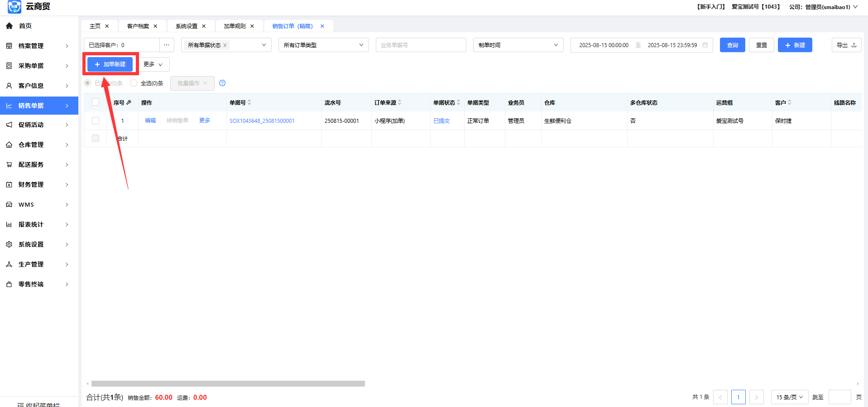Expand the 制单时间 dropdown
The width and height of the screenshot is (868, 407).
point(518,45)
